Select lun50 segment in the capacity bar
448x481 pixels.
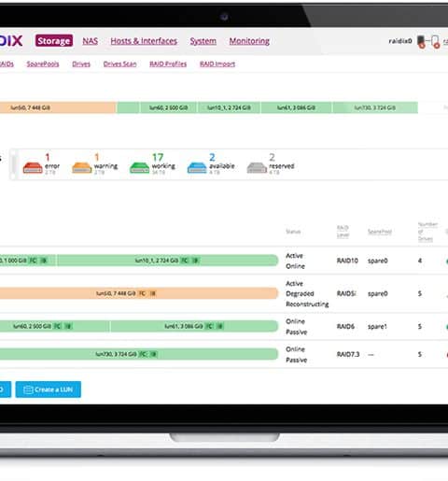(58, 107)
